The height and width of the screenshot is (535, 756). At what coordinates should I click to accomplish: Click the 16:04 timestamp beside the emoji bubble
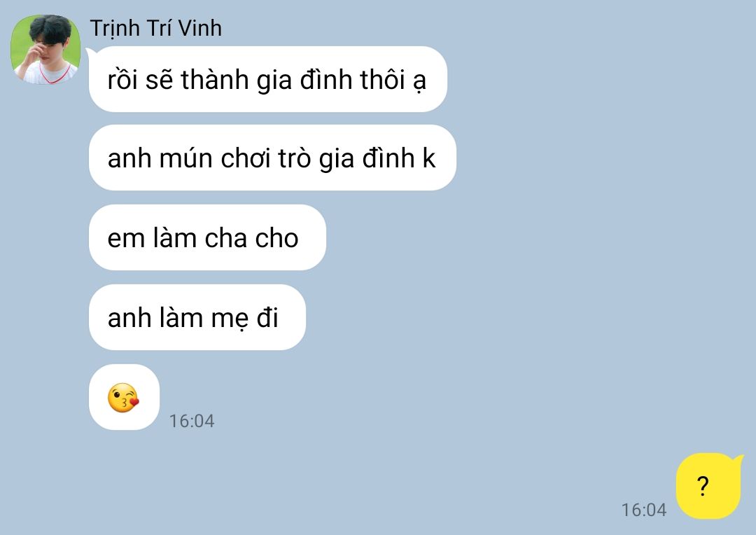191,421
